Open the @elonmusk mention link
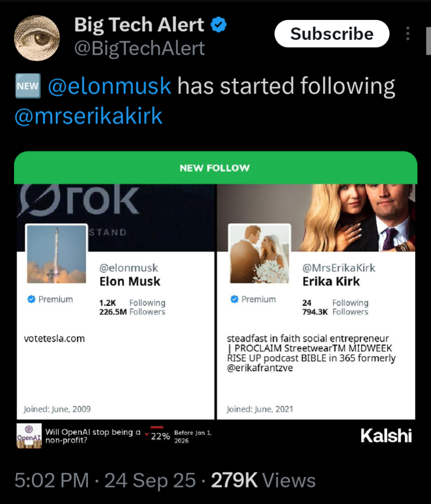 pyautogui.click(x=109, y=86)
